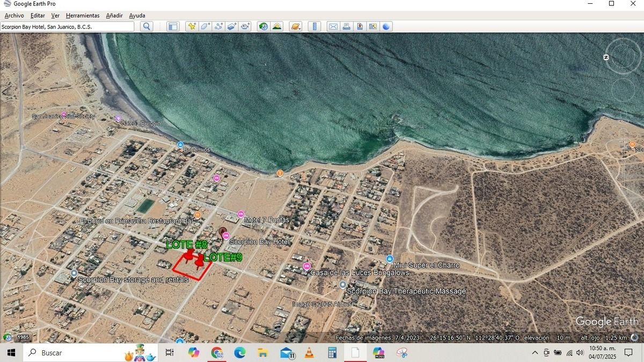Open the Windows Start menu
644x362 pixels.
click(x=11, y=352)
